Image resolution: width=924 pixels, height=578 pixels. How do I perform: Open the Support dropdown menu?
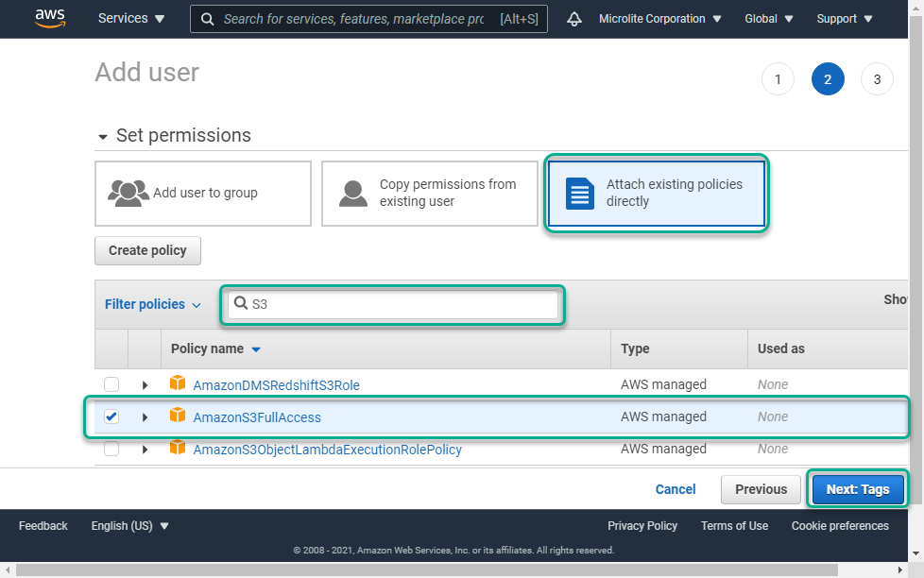[844, 19]
